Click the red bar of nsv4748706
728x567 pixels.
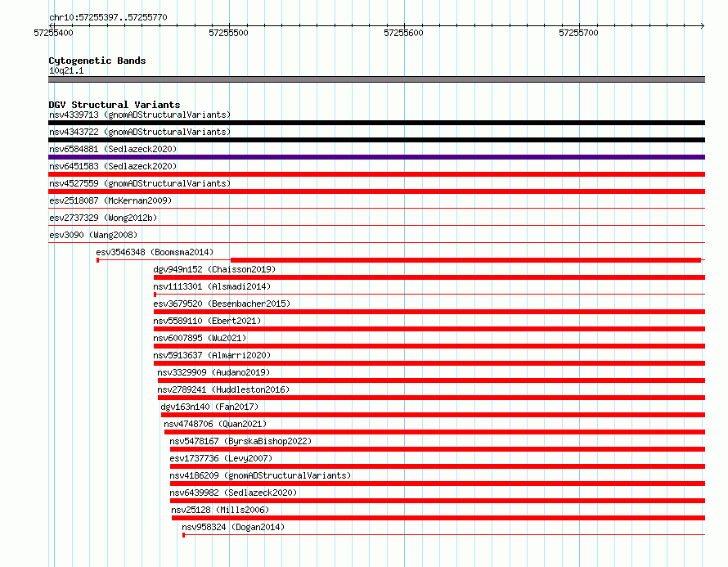pyautogui.click(x=434, y=432)
